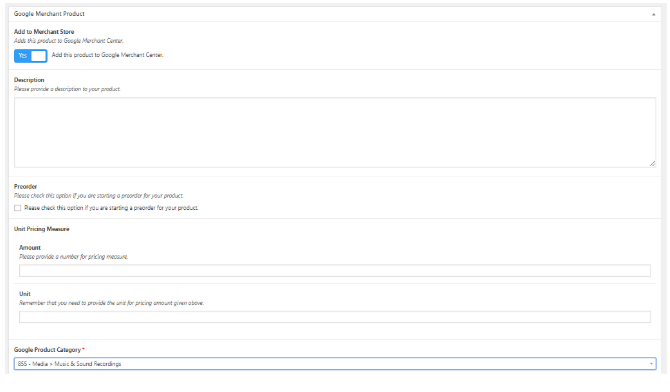Click the Unit Pricing Measure heading

41,229
